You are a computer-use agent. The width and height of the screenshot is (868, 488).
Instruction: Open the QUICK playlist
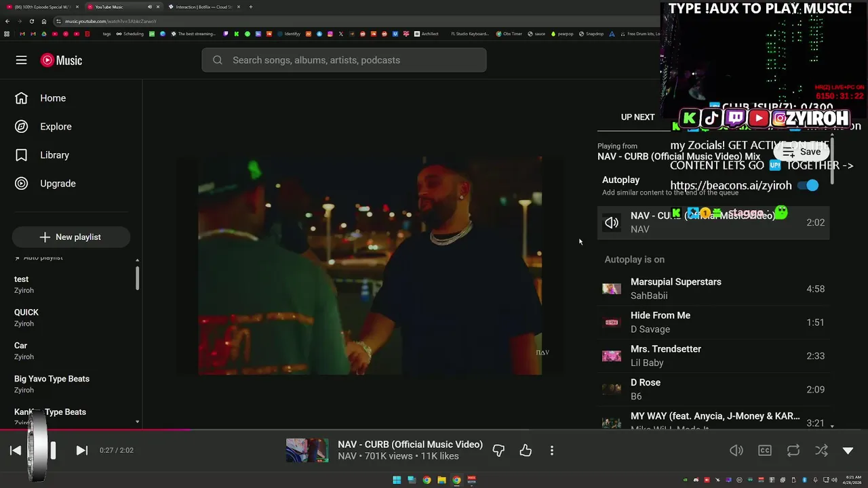tap(71, 318)
